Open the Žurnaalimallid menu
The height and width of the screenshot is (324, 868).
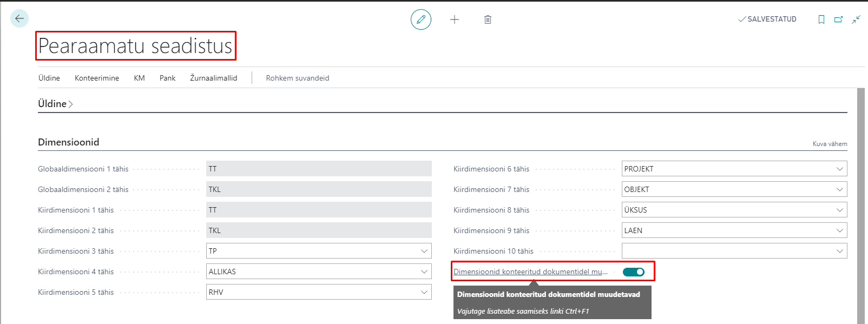pos(213,78)
